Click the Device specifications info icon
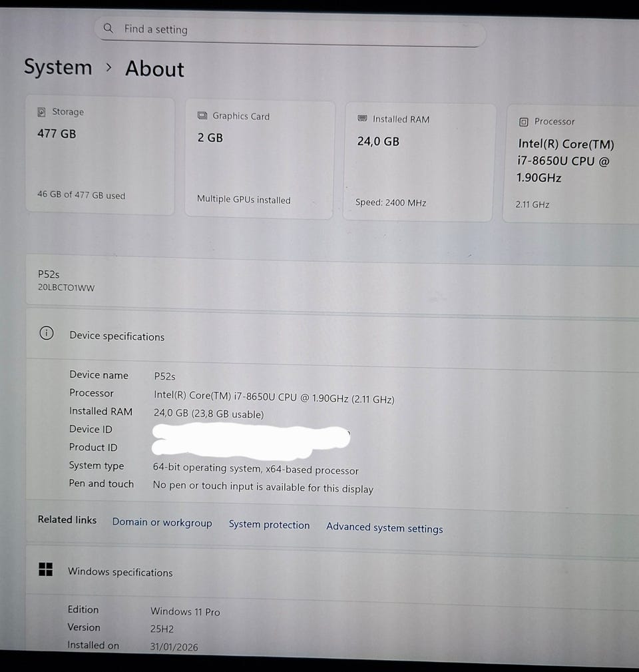Image resolution: width=639 pixels, height=672 pixels. pos(46,333)
